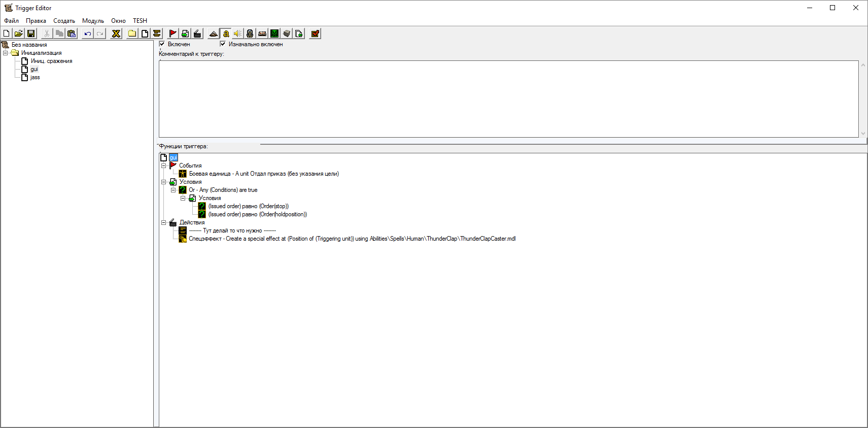Click the Test Map checkmark icon
This screenshot has height=428, width=868.
315,34
